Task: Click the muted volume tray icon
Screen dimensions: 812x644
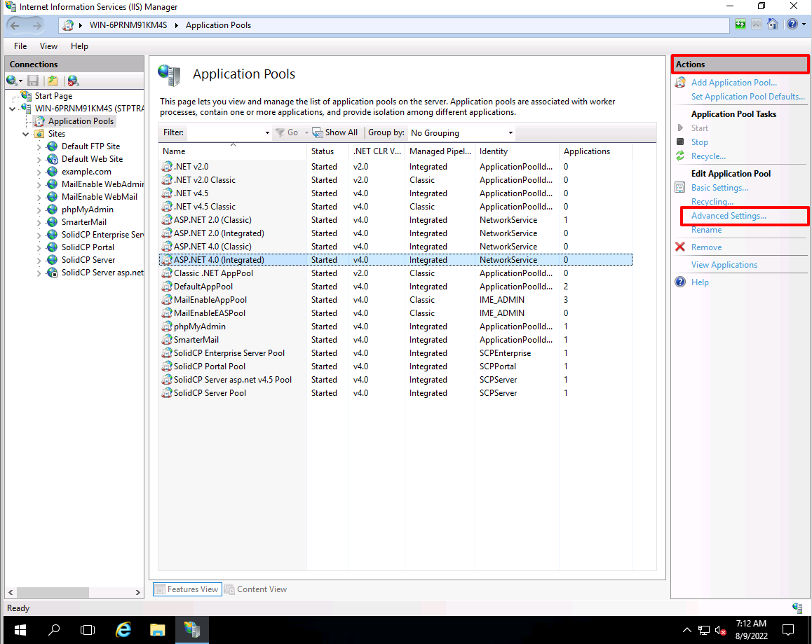Action: coord(720,630)
